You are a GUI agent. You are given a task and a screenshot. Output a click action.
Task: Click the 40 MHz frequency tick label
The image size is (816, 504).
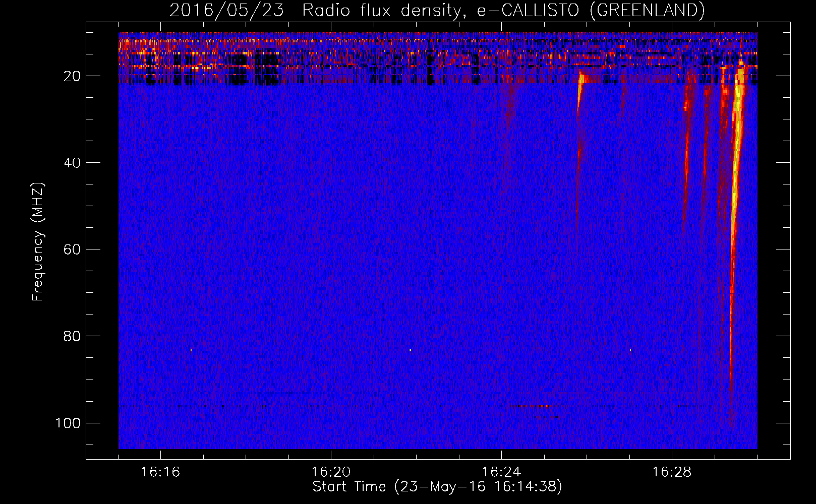point(73,163)
